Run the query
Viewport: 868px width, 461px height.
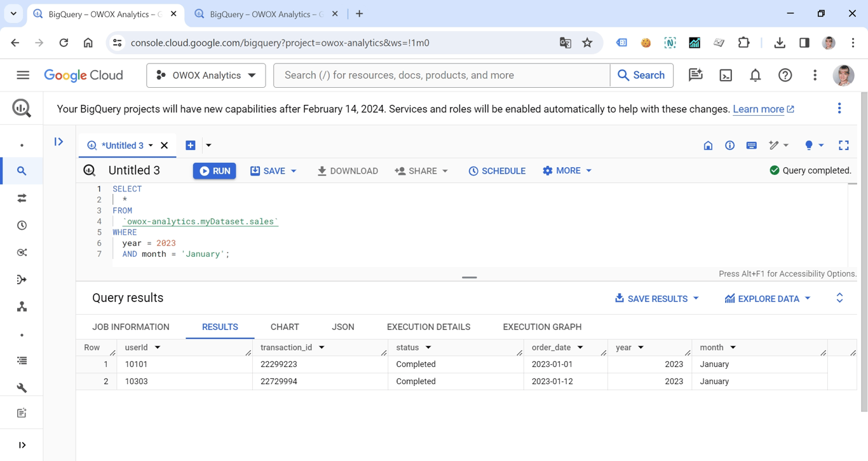pos(215,171)
